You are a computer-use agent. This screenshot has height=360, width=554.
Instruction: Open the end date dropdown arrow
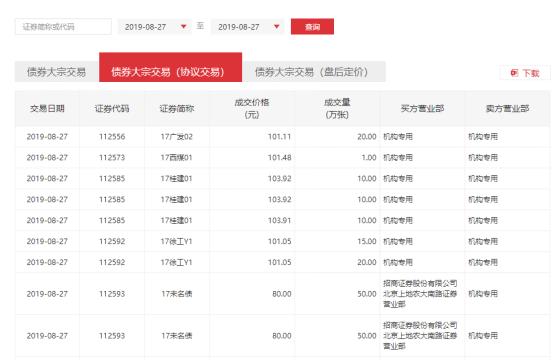coord(277,26)
